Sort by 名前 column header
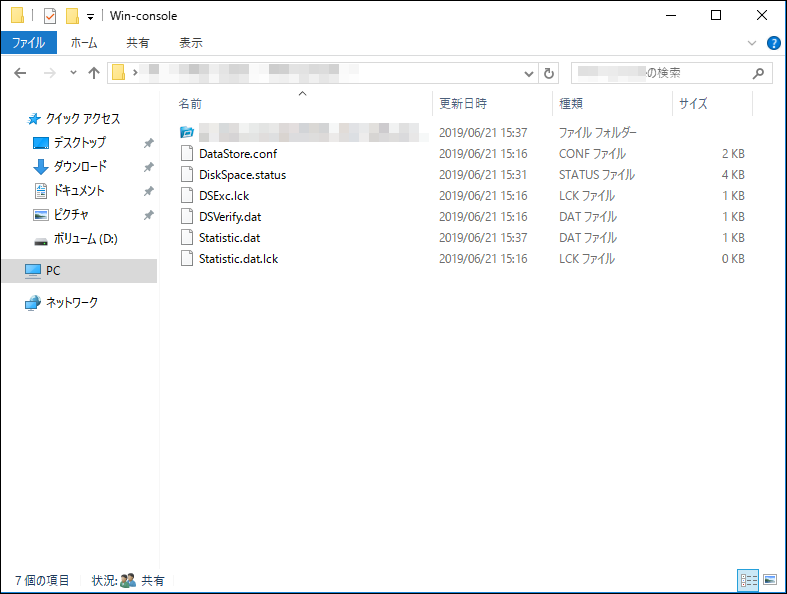 click(x=190, y=104)
